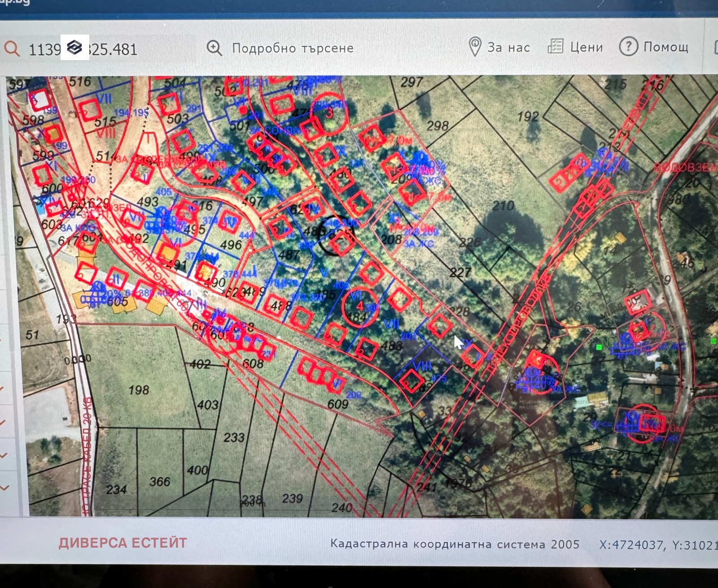
Task: Expand the bottom chevron in the left panel
Action: coord(4,487)
